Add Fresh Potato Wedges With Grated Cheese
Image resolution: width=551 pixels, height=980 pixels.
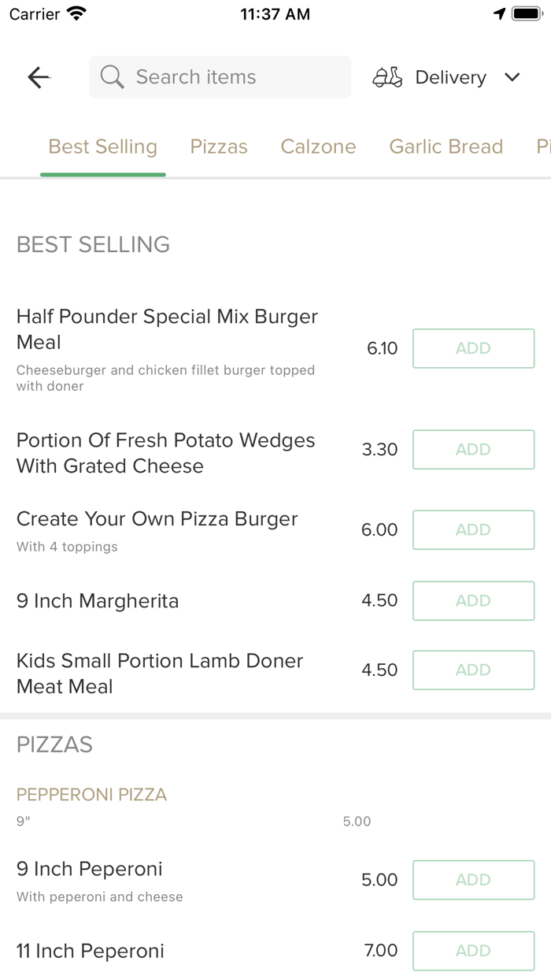(x=473, y=449)
